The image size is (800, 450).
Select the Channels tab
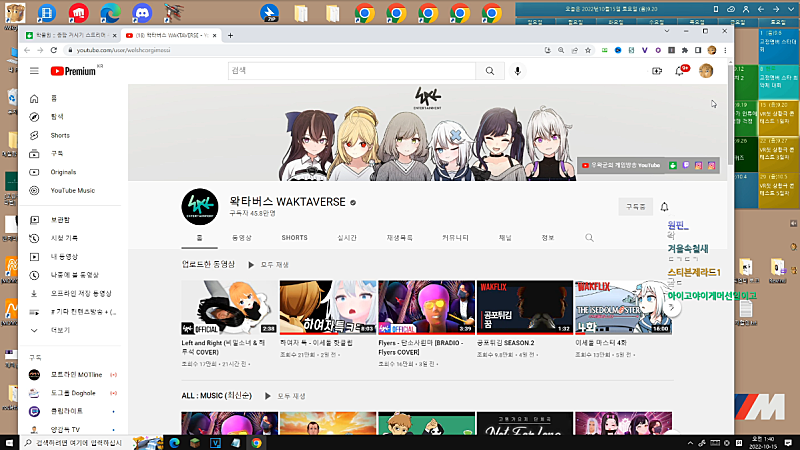(x=505, y=238)
